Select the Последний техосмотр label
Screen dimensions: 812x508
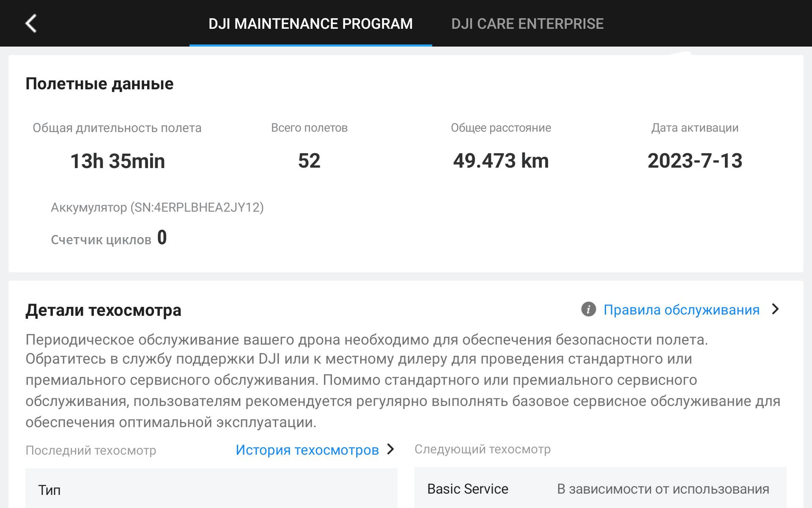coord(91,450)
